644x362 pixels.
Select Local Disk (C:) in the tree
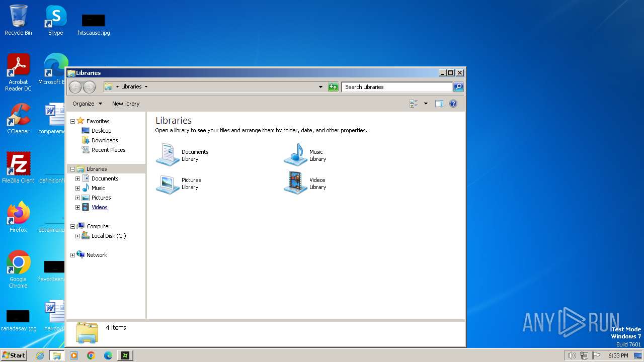109,236
